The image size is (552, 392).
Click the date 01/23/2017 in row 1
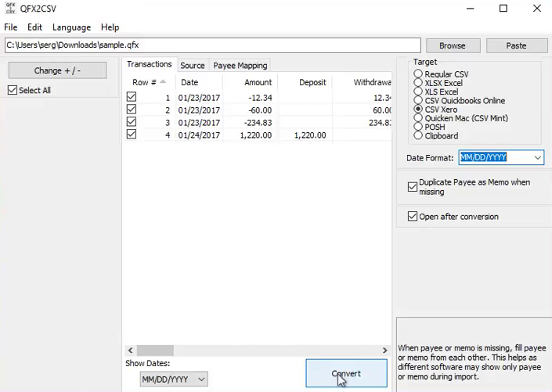[x=199, y=98]
